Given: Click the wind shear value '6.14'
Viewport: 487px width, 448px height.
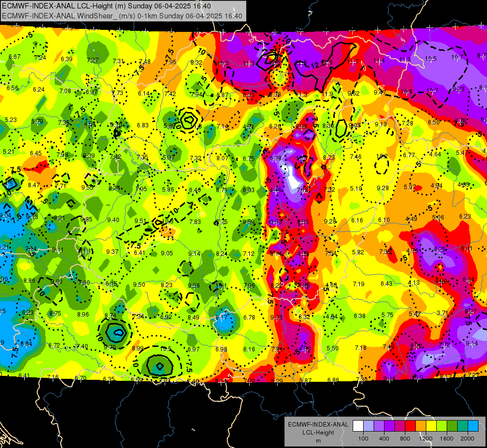Looking at the screenshot, I should (144, 93).
